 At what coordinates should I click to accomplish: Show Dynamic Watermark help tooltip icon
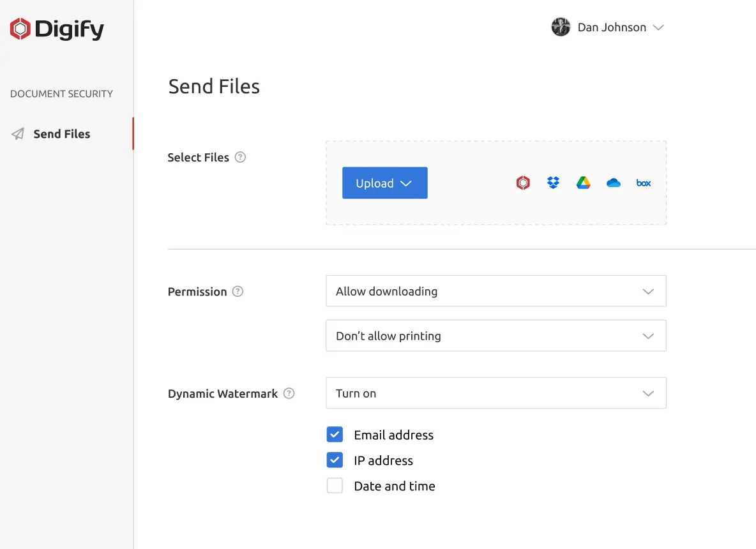click(x=289, y=393)
